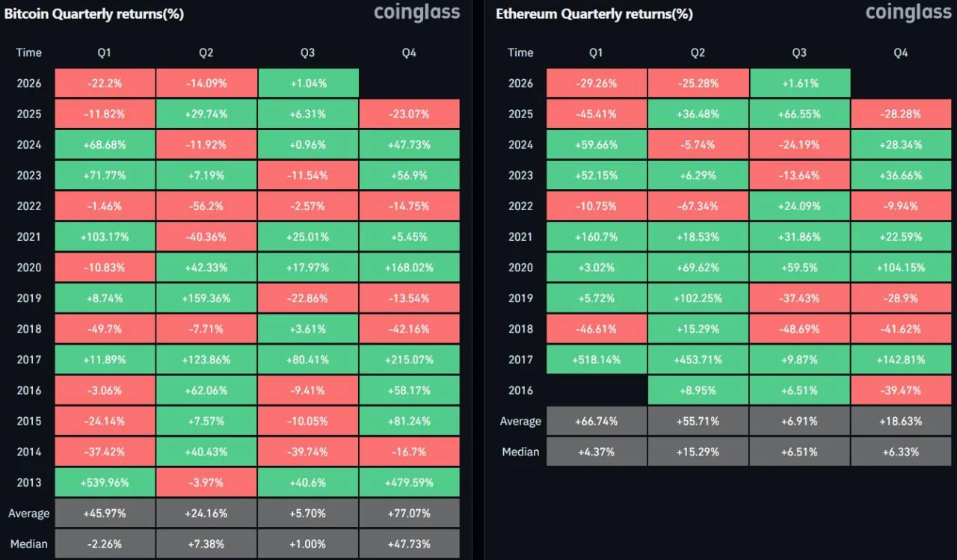
Task: Select the Ethereum 2016 row label
Action: (x=520, y=390)
